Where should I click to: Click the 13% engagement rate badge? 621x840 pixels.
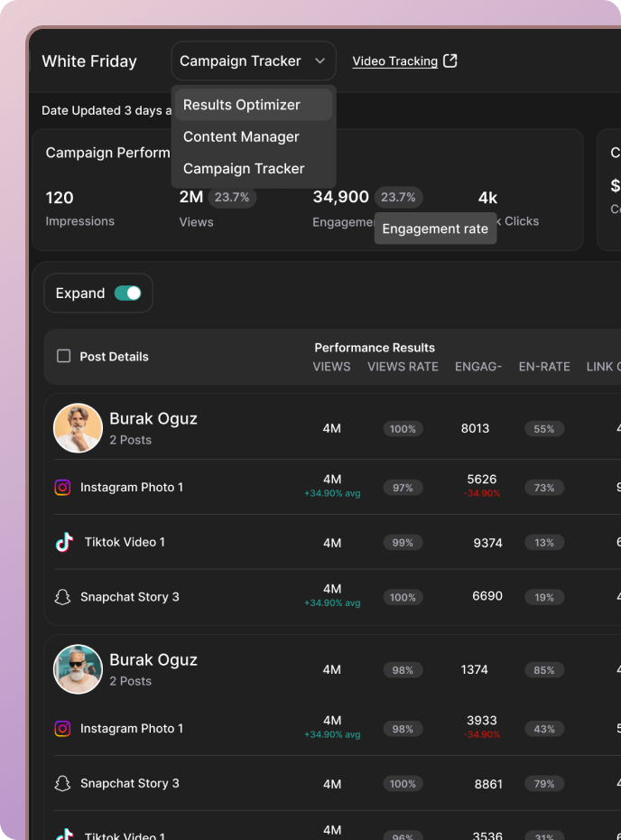544,543
